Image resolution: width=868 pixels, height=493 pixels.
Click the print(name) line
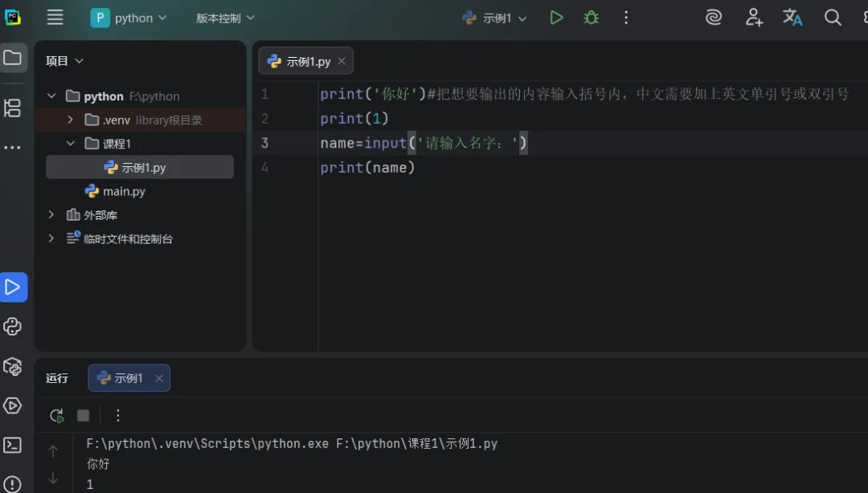pos(367,167)
